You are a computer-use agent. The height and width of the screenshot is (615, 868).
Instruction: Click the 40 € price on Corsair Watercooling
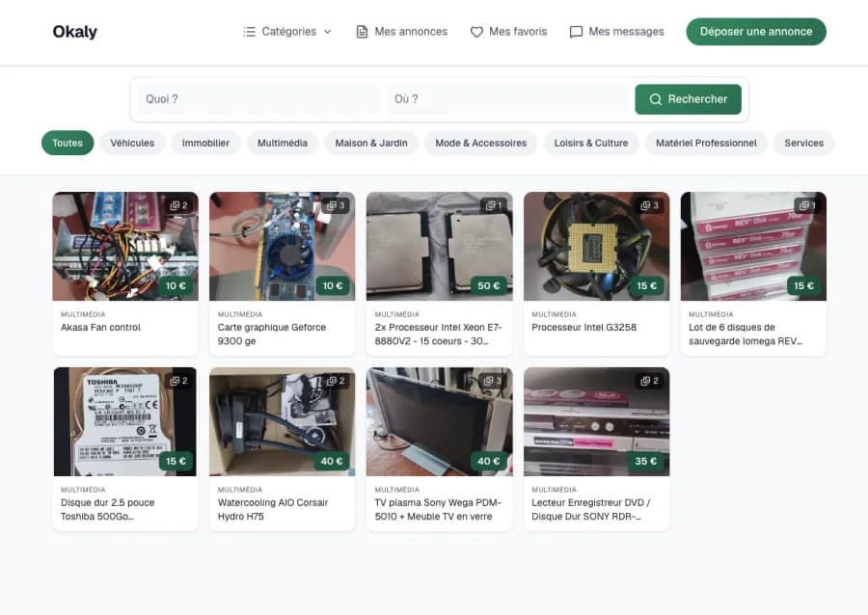pos(332,461)
